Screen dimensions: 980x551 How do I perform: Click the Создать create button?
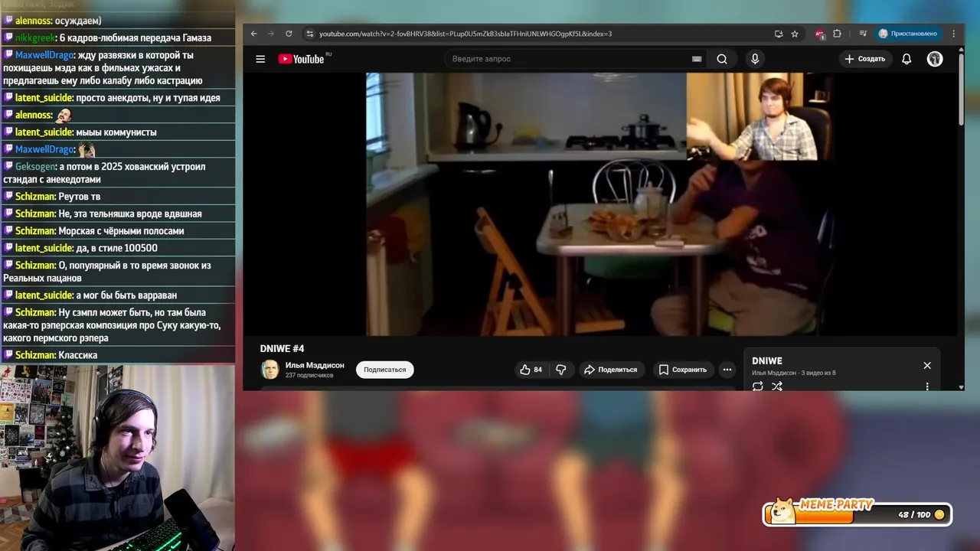865,59
